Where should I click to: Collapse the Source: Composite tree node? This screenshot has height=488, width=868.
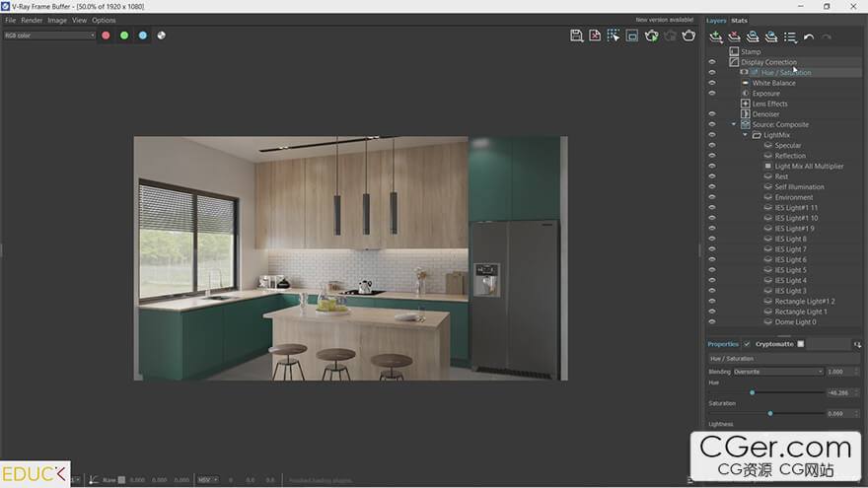pos(734,124)
